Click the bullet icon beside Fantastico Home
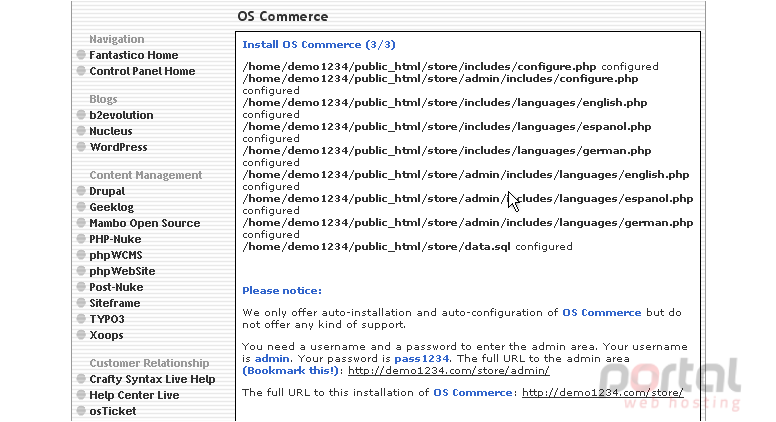776x422 pixels. (81, 55)
